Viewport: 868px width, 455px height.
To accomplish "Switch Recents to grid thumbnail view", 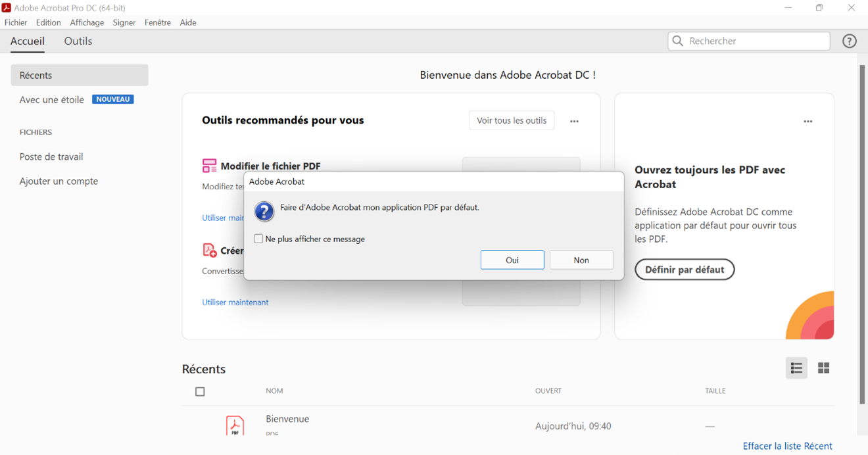I will click(x=823, y=368).
